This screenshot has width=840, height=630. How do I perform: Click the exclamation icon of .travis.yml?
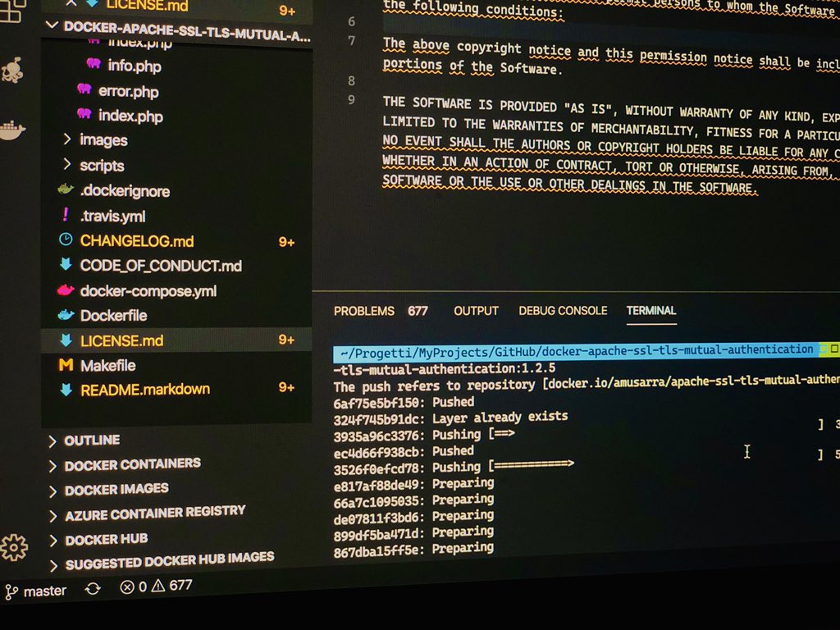tap(66, 214)
